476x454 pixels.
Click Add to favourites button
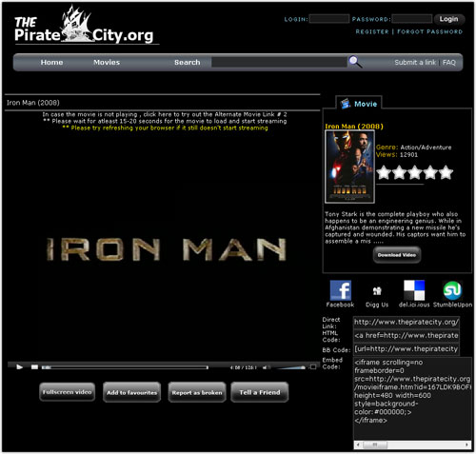pyautogui.click(x=131, y=392)
